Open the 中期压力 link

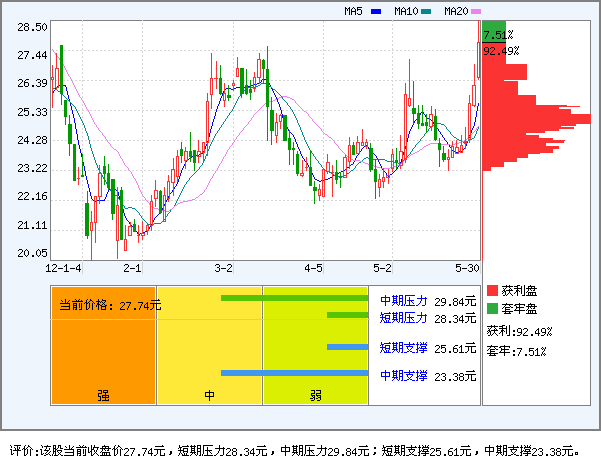(403, 300)
